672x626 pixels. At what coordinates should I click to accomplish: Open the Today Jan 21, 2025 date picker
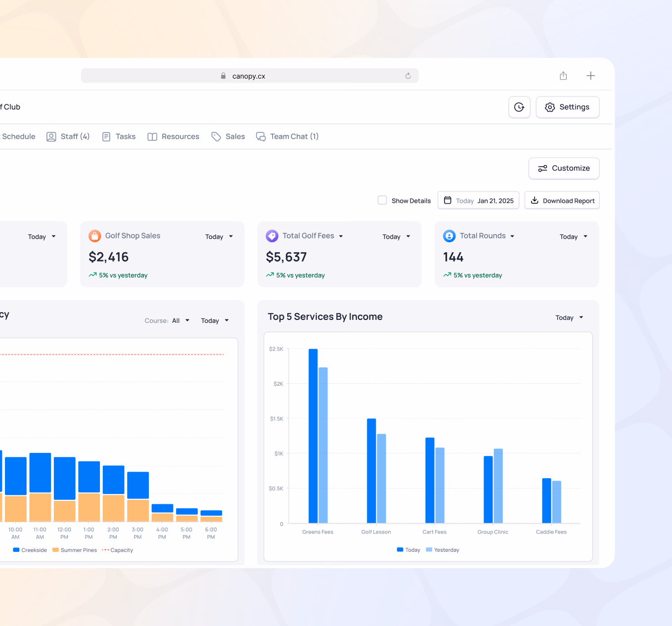point(479,200)
